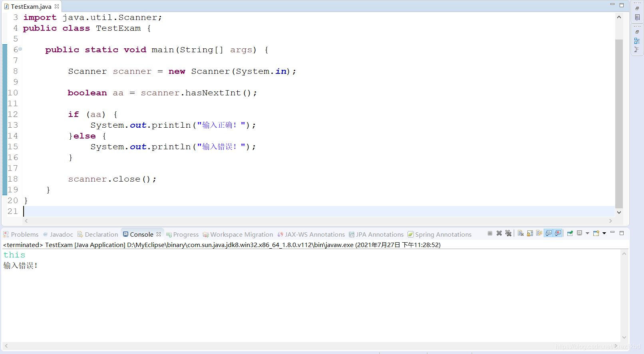The width and height of the screenshot is (644, 354).
Task: Close the Console view tab
Action: point(159,234)
